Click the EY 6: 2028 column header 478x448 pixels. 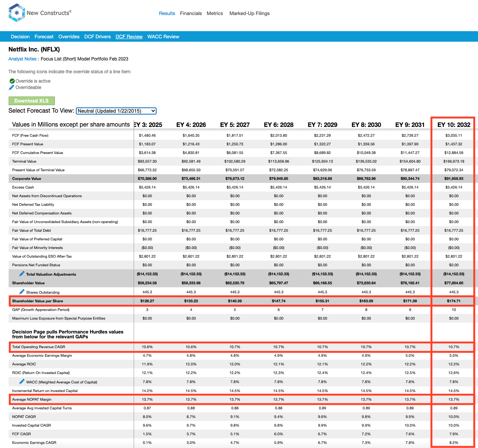(279, 125)
